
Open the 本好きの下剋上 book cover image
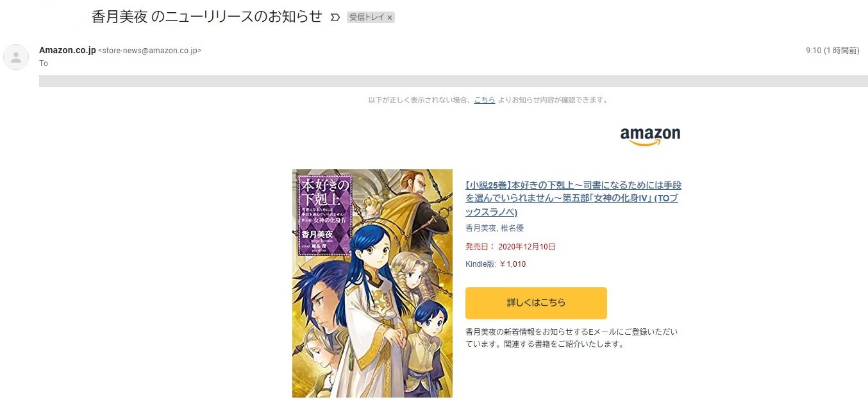click(372, 283)
